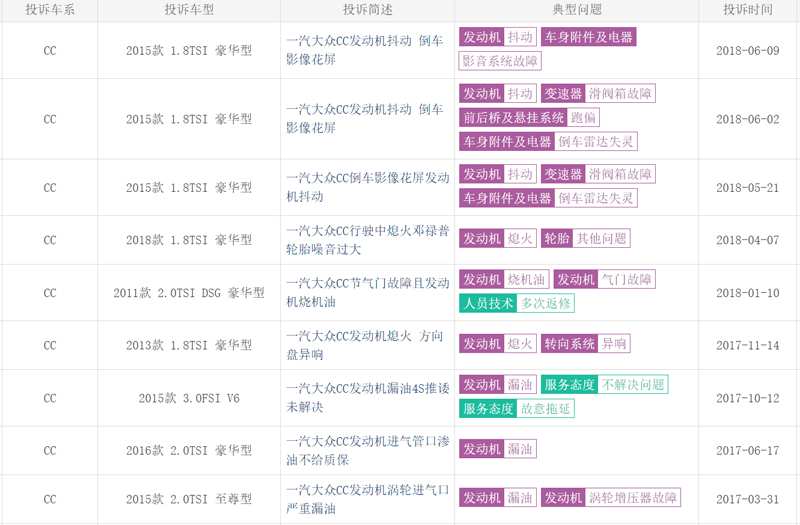Open complaint '一汽大众CC节气门故障且发动机烧机油'

(x=367, y=292)
